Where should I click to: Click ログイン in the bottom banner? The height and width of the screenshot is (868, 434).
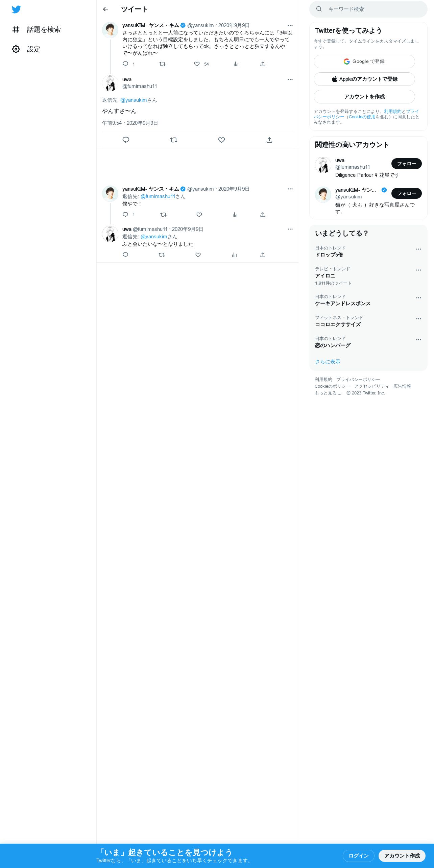pos(358,856)
